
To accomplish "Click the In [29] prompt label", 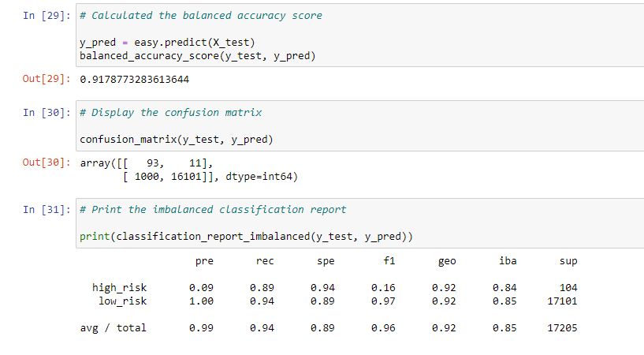I will coord(47,16).
